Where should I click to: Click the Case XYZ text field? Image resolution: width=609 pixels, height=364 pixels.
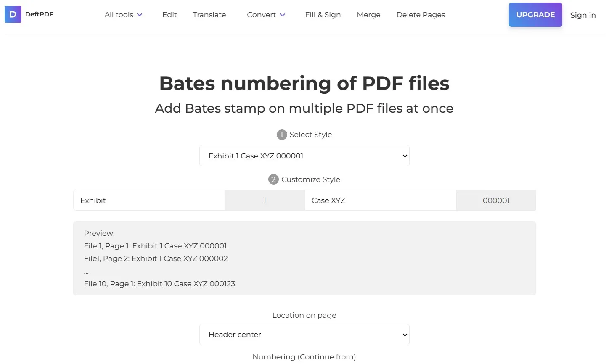tap(380, 200)
